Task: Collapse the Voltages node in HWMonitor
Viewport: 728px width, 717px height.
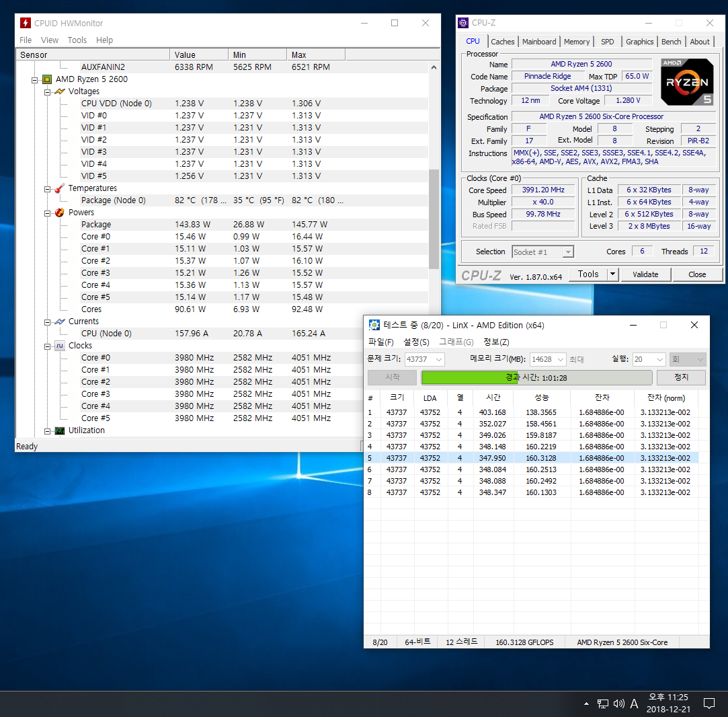Action: (47, 92)
